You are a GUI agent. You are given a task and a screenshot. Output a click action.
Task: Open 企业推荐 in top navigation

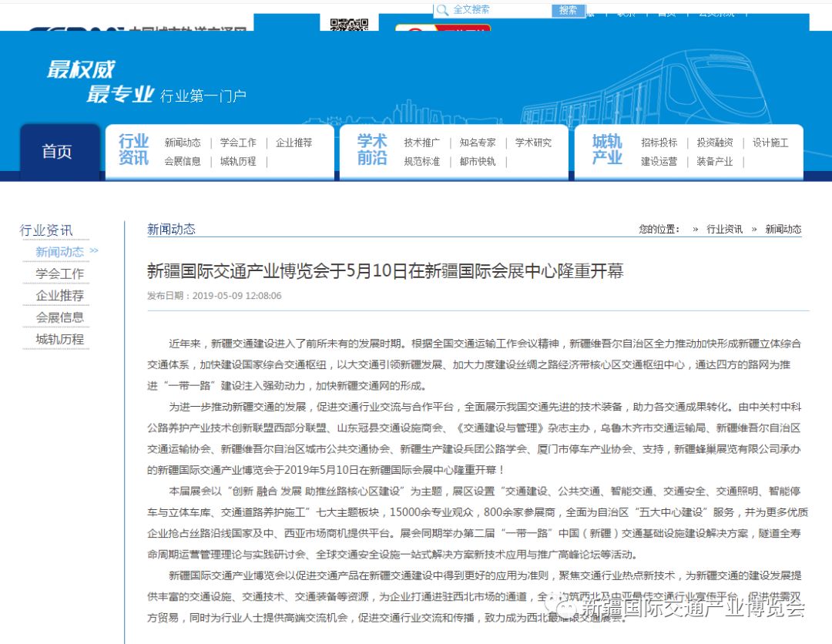pyautogui.click(x=294, y=143)
